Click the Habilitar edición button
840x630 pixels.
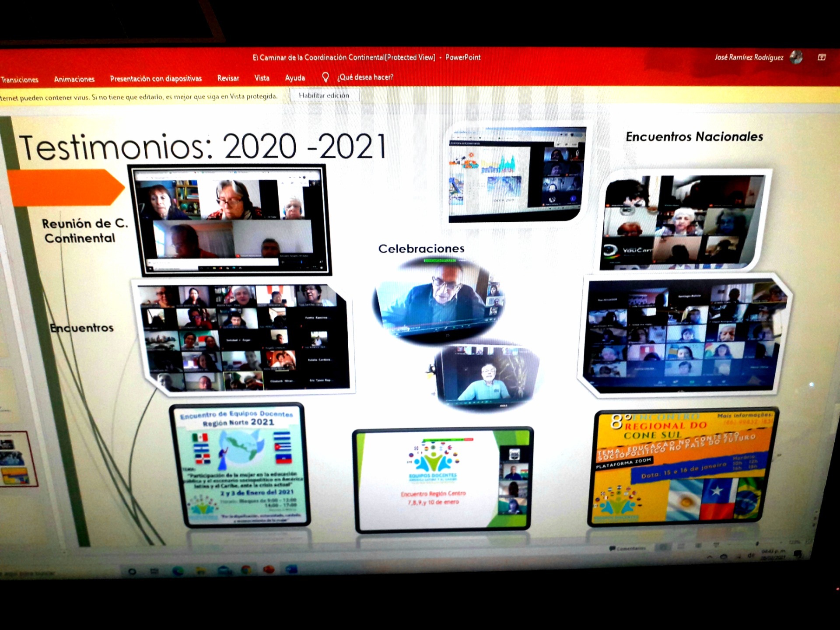[x=324, y=95]
